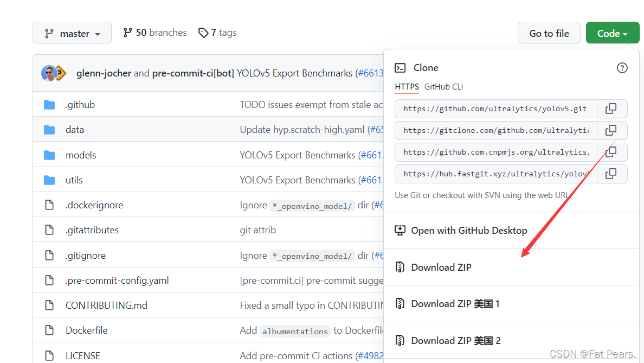644x363 pixels.
Task: Click the CONTRIBUTING.md file icon
Action: click(49, 305)
